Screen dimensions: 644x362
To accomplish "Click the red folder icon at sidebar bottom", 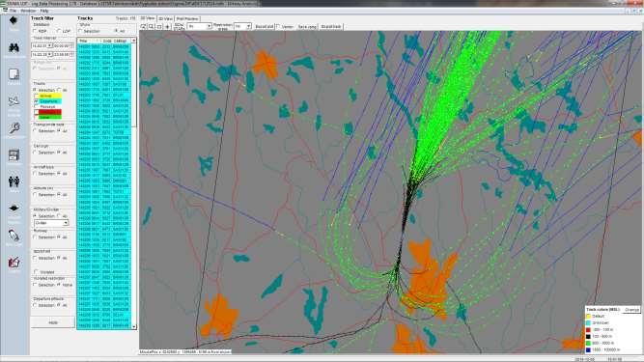I will (x=14, y=262).
